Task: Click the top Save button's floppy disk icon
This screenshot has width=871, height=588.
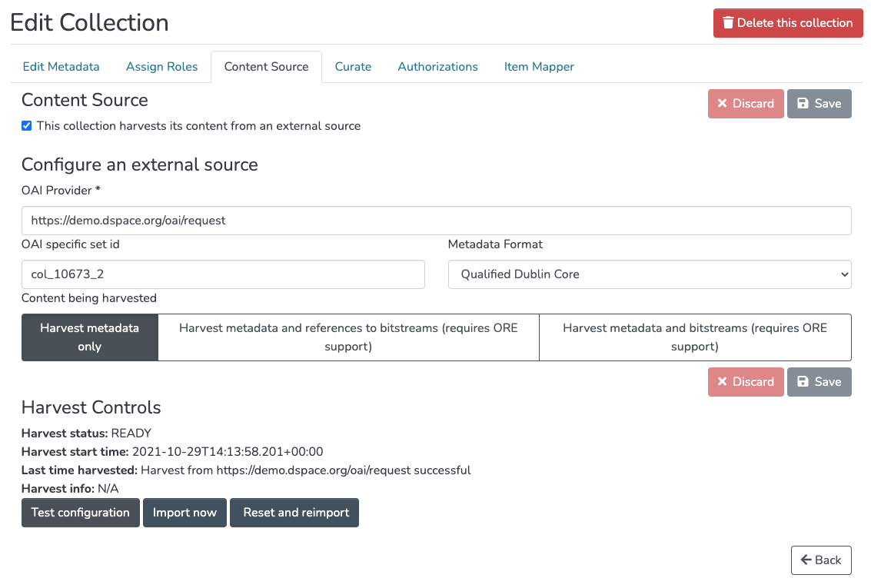Action: 803,104
